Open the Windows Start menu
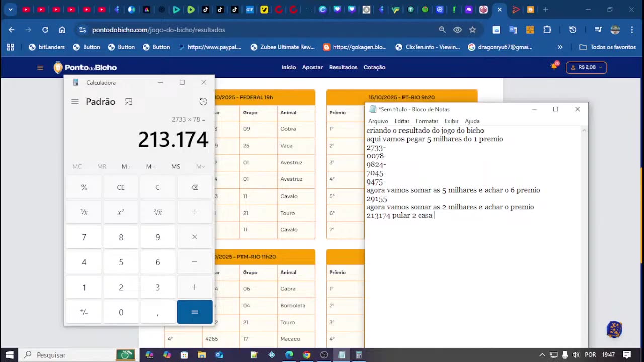The height and width of the screenshot is (362, 644). [10, 355]
